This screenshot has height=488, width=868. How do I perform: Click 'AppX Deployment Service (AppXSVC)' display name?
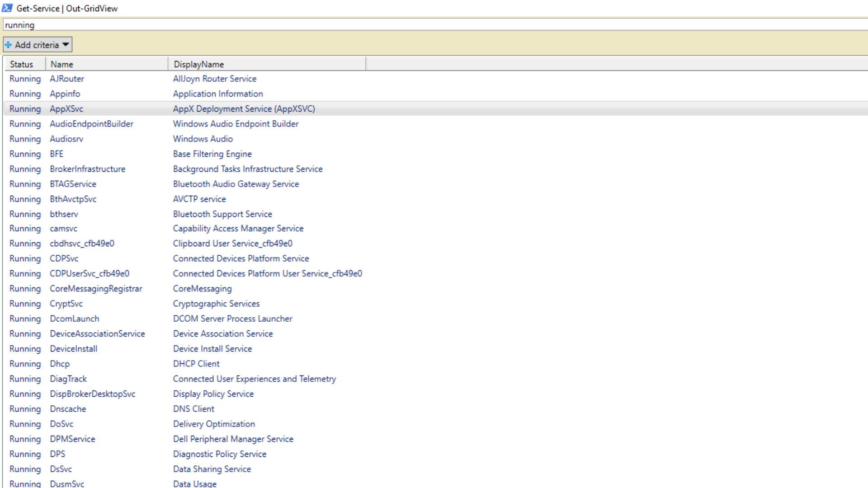pyautogui.click(x=244, y=108)
